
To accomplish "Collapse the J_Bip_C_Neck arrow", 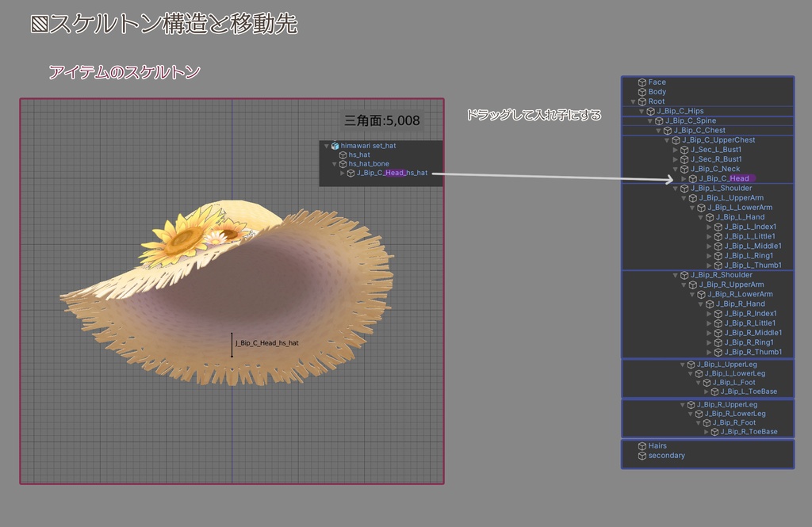I will 676,170.
